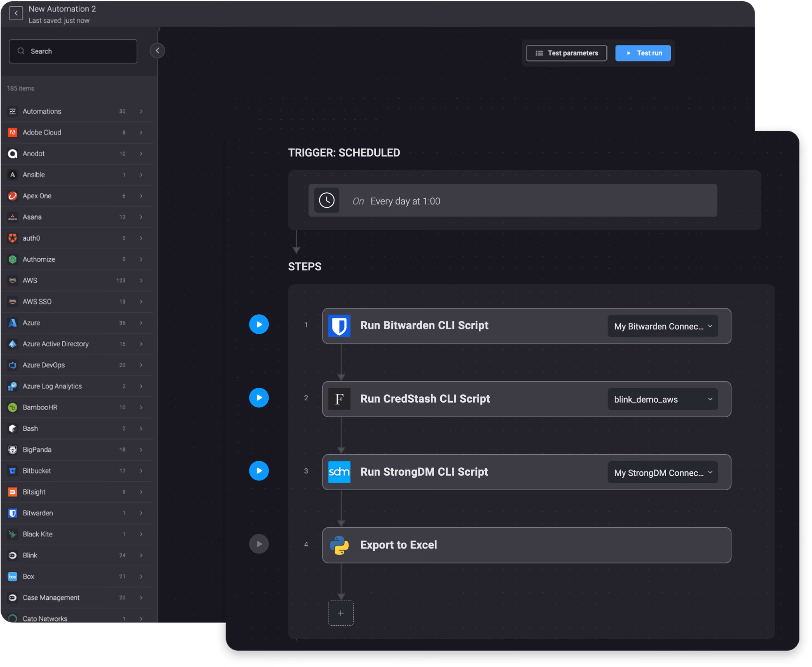Open the Blink category in sidebar
This screenshot has width=812, height=667.
[77, 555]
